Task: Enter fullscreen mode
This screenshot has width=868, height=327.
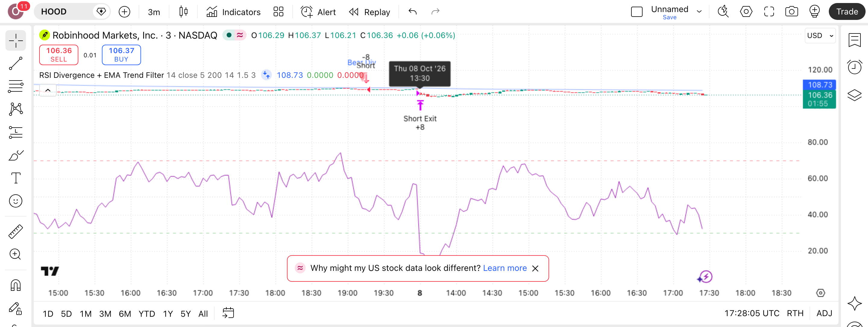Action: 769,12
